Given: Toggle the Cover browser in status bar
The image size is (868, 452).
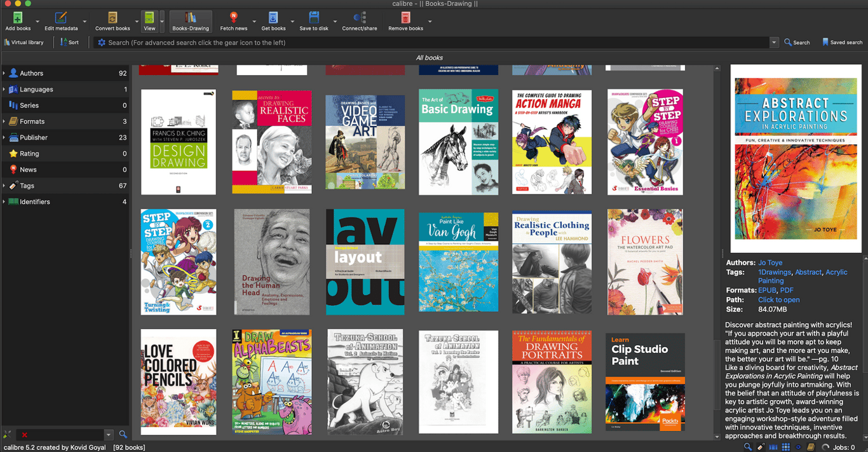Looking at the screenshot, I should pyautogui.click(x=773, y=448).
